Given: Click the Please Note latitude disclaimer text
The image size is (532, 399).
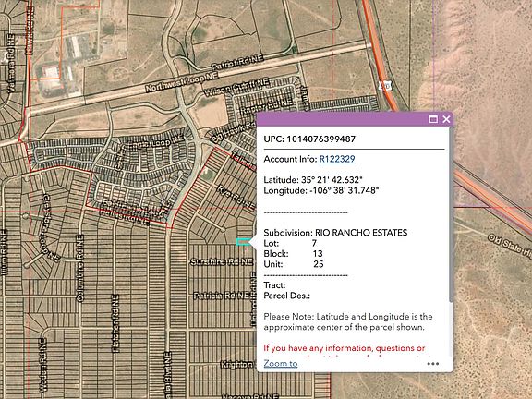Looking at the screenshot, I should point(348,322).
